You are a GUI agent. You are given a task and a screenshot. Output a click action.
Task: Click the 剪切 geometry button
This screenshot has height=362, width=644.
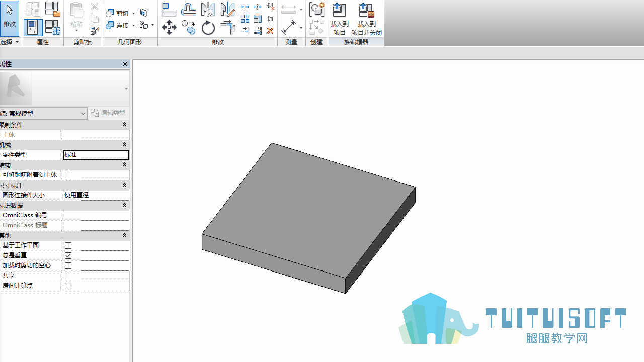117,14
